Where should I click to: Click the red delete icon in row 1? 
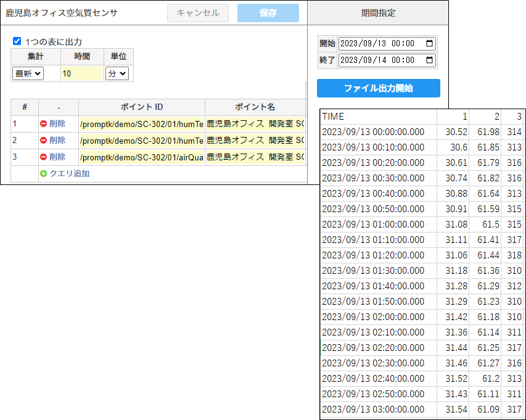coord(43,124)
